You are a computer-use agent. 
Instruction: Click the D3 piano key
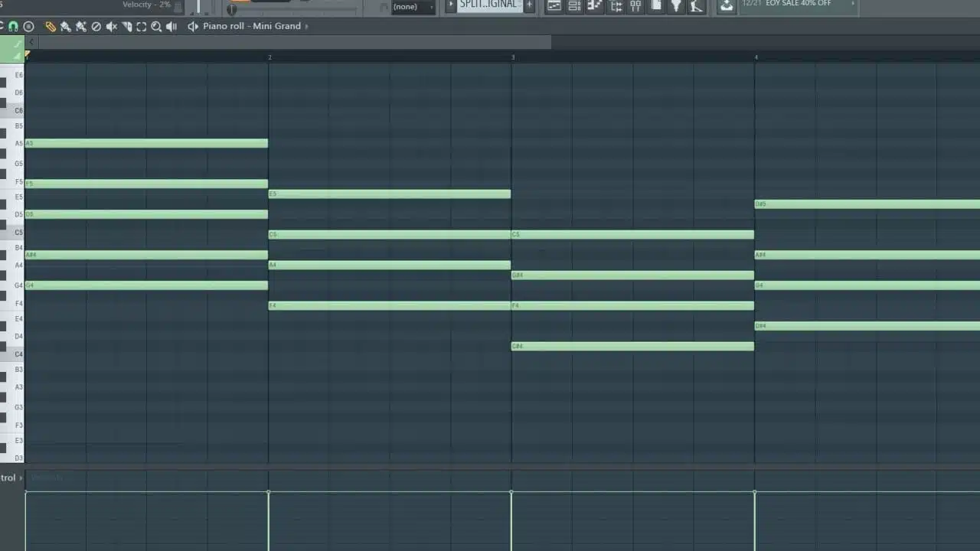[x=12, y=458]
